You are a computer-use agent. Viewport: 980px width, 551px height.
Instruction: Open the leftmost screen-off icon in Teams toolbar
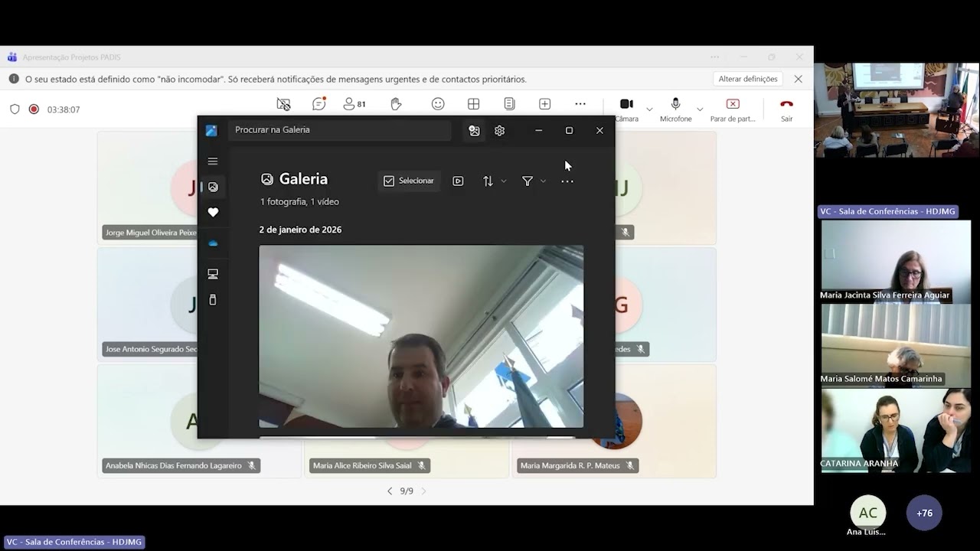coord(283,104)
